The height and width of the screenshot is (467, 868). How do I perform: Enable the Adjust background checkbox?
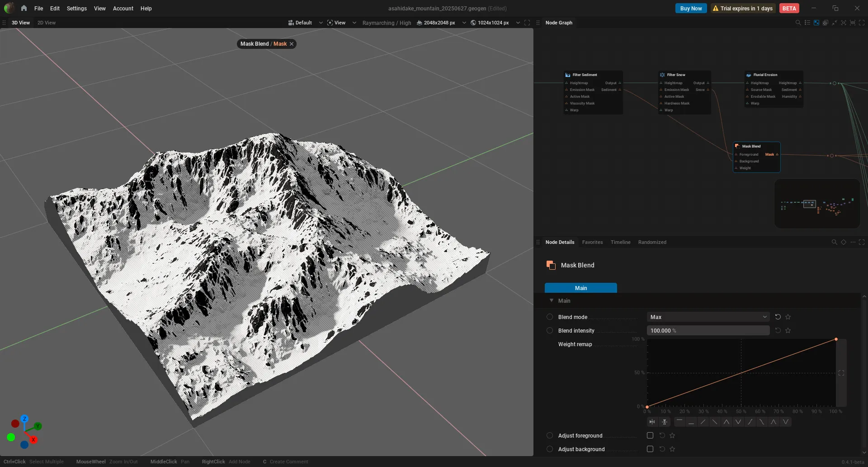[650, 449]
